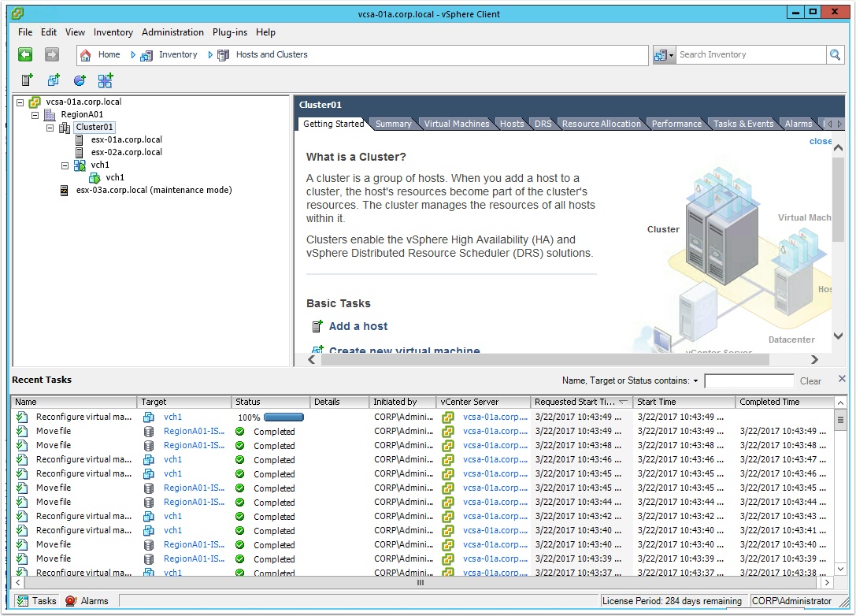
Task: Click the Hosts and Clusters breadcrumb icon
Action: click(x=224, y=55)
